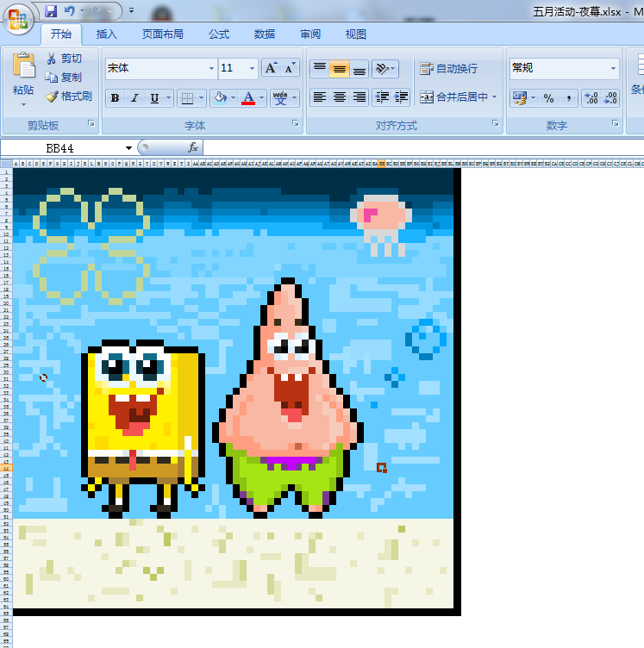The width and height of the screenshot is (644, 648).
Task: Decrease indent icon
Action: coord(382,97)
